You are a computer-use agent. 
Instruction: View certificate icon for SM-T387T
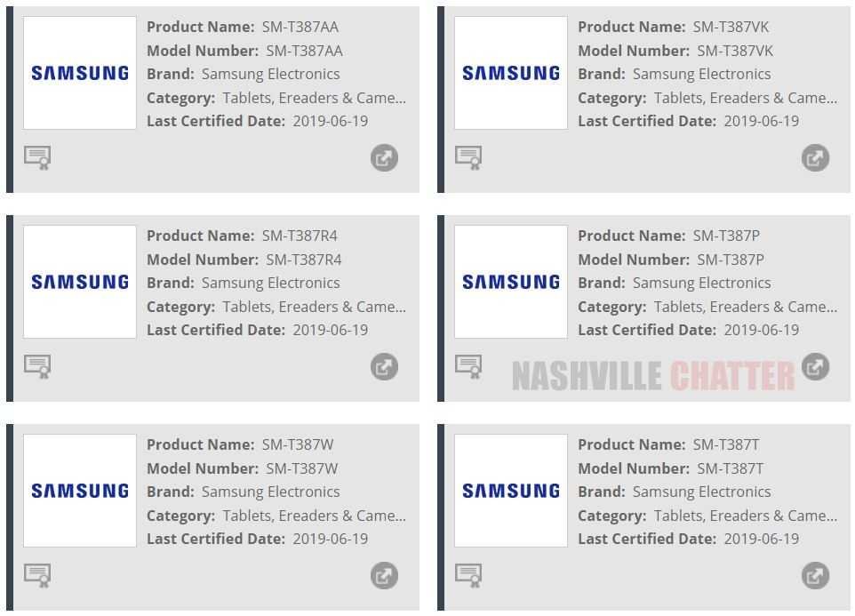pyautogui.click(x=468, y=575)
